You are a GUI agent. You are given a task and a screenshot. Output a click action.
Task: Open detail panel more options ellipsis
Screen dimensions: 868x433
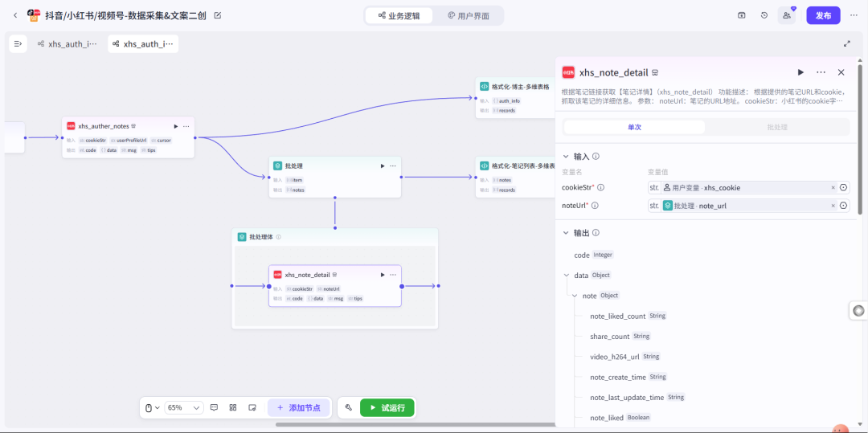[821, 72]
